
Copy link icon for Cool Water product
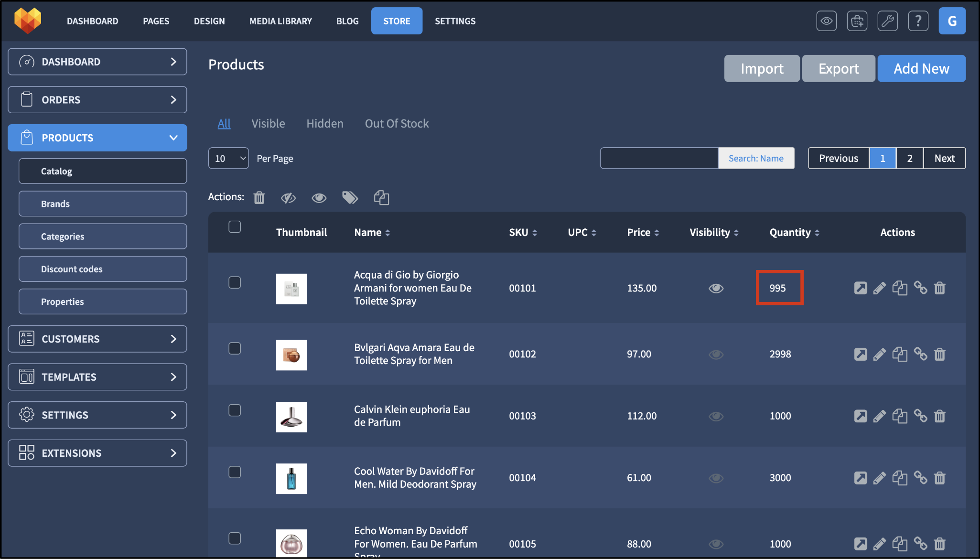coord(920,477)
